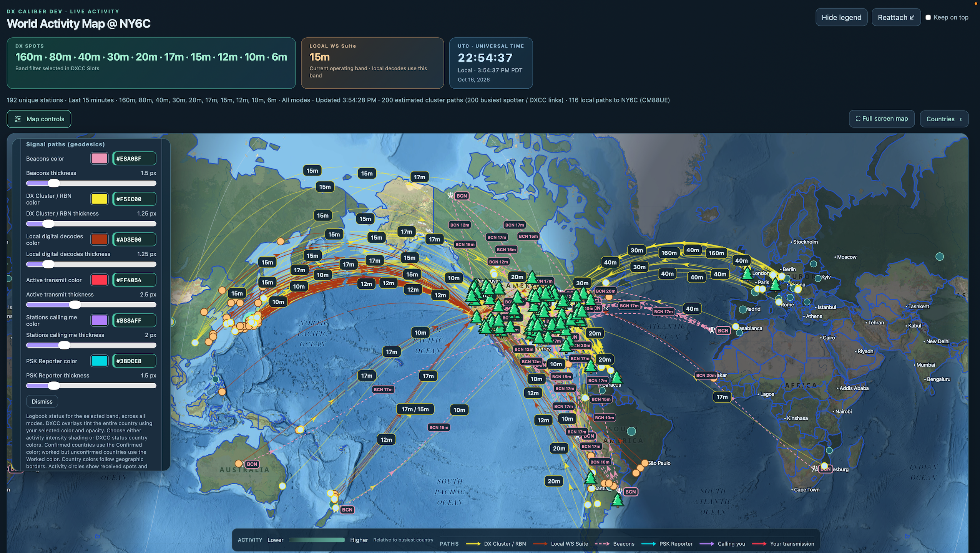Click the Active transmit thickness slider
This screenshot has width=980, height=553.
point(91,305)
